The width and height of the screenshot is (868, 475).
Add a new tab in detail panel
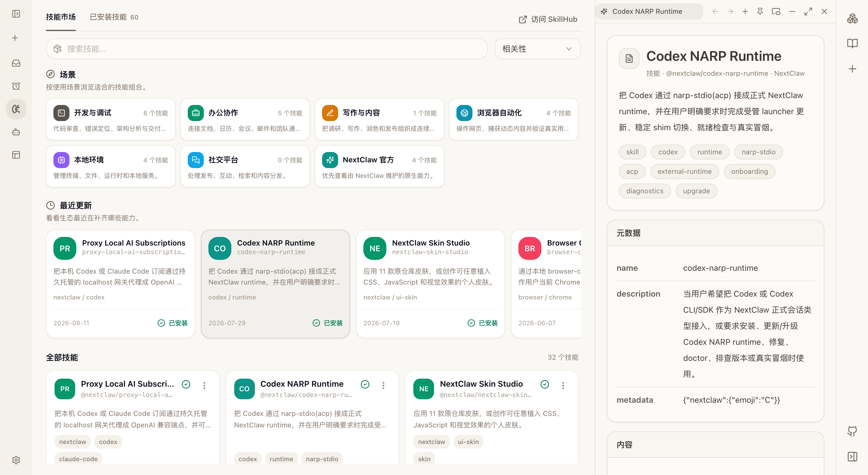[745, 11]
